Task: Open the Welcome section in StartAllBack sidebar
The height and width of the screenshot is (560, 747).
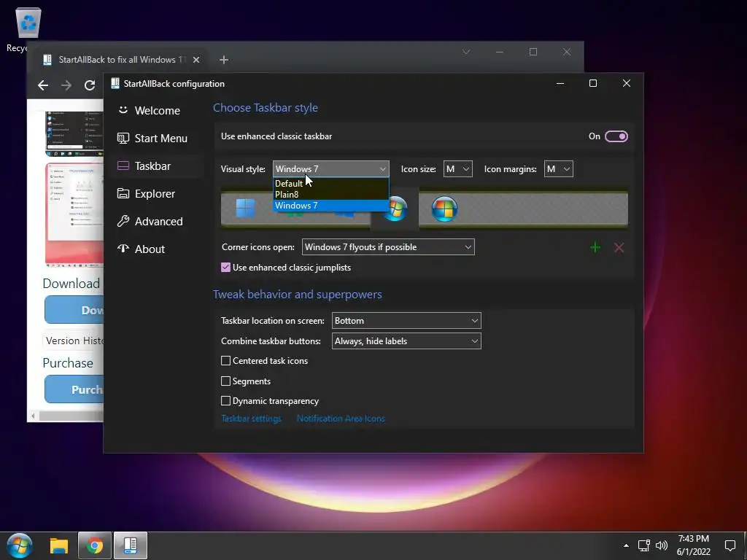Action: point(158,111)
